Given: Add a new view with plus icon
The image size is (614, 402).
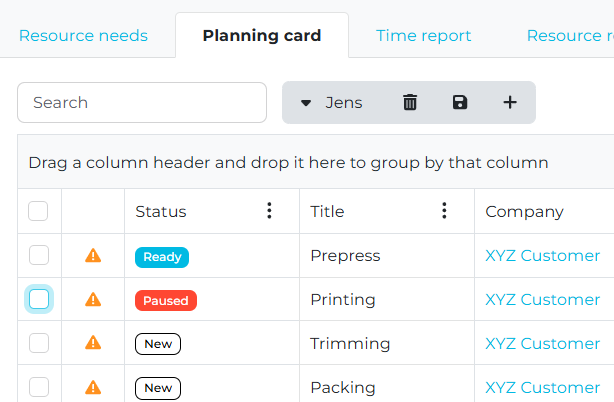Looking at the screenshot, I should [510, 103].
